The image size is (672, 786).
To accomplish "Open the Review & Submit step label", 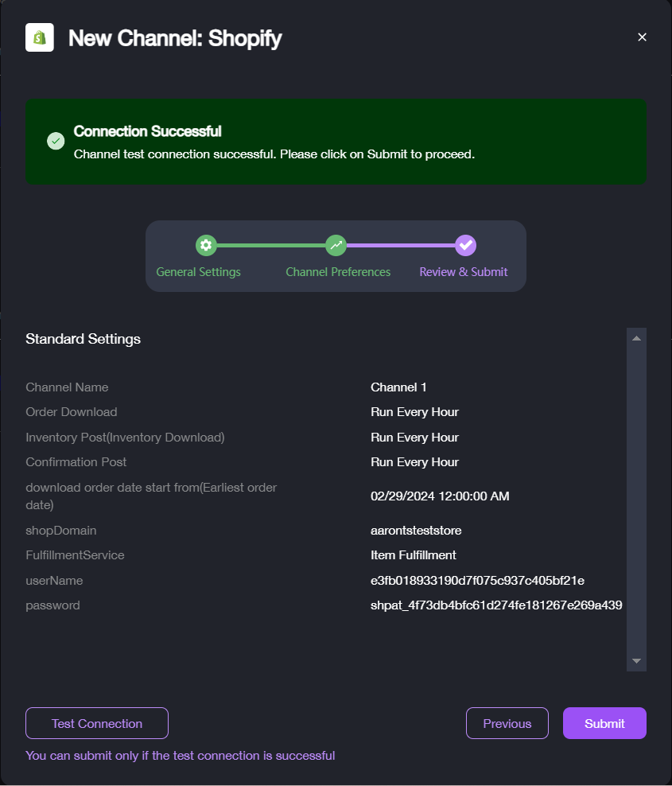I will (464, 272).
